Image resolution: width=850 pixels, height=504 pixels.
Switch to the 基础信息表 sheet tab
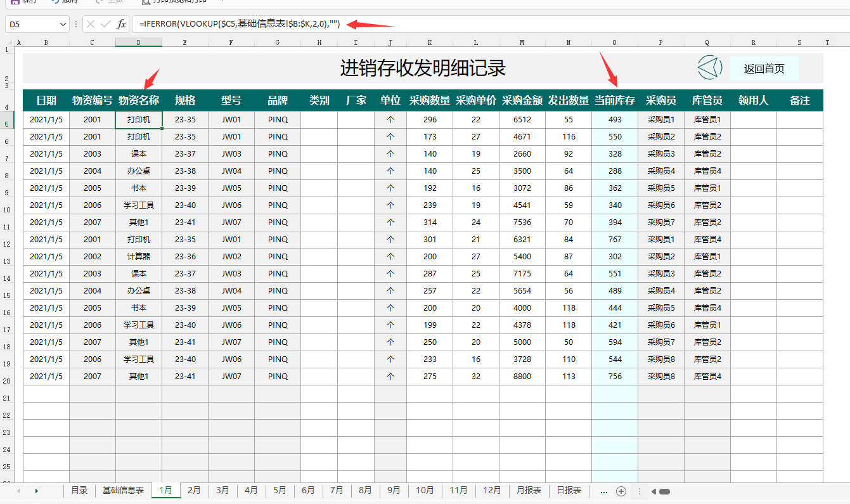coord(123,490)
